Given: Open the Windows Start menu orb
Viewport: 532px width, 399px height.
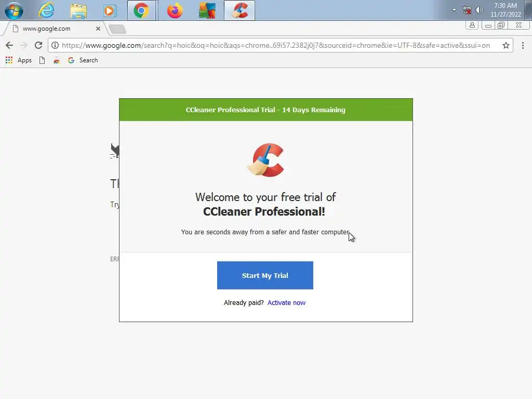Looking at the screenshot, I should click(x=14, y=10).
